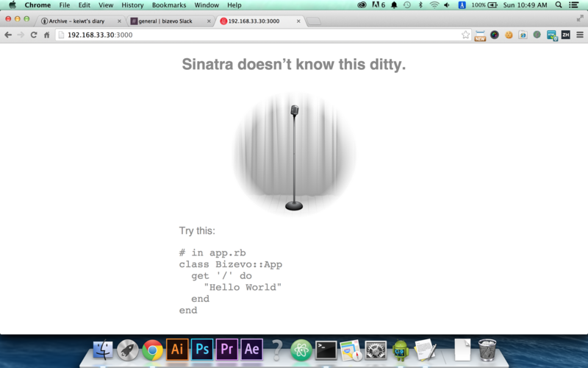Image resolution: width=588 pixels, height=368 pixels.
Task: Open the Bookmarks menu
Action: point(169,5)
